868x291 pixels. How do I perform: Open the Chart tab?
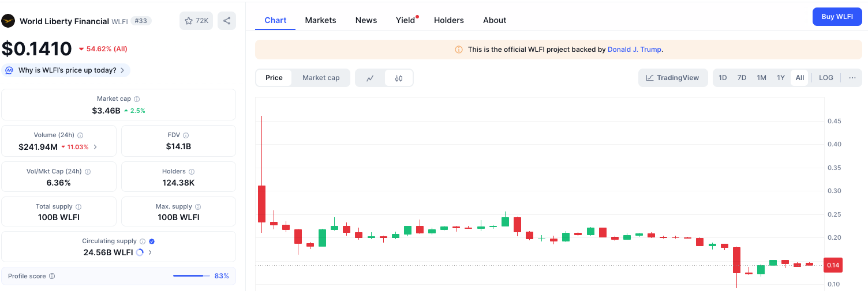pyautogui.click(x=275, y=20)
